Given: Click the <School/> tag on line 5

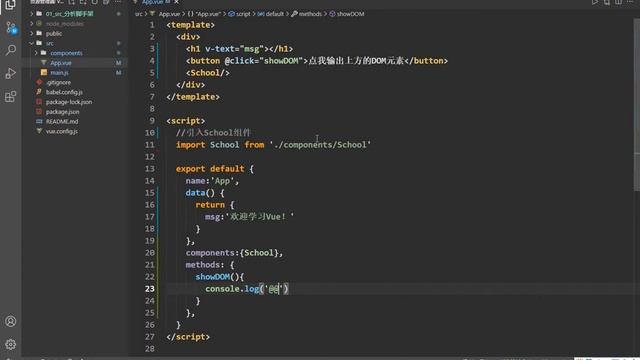Looking at the screenshot, I should pos(208,73).
